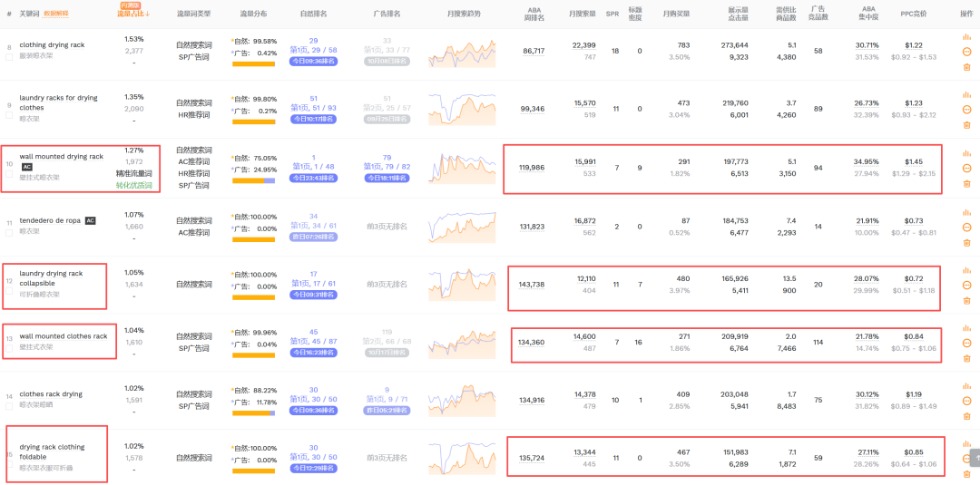Open chart icon for laundry racks for drying clothes
Image resolution: width=980 pixels, height=485 pixels.
click(967, 94)
